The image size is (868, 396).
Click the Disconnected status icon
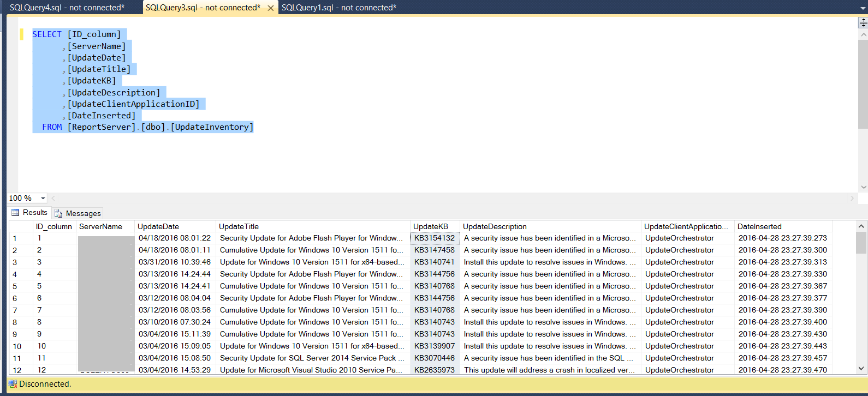click(x=13, y=384)
